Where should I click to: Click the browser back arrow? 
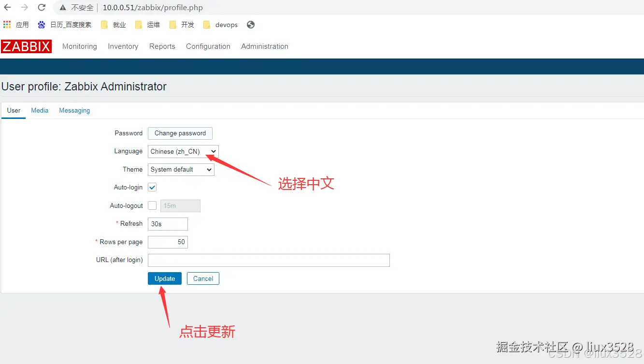click(8, 7)
